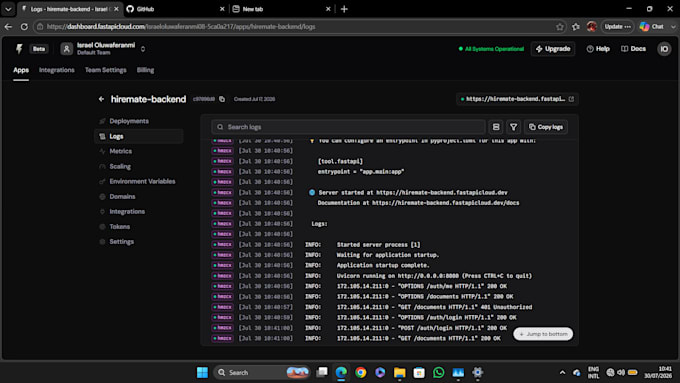Click the external link icon beside app URL
This screenshot has height=383, width=680.
click(x=571, y=99)
